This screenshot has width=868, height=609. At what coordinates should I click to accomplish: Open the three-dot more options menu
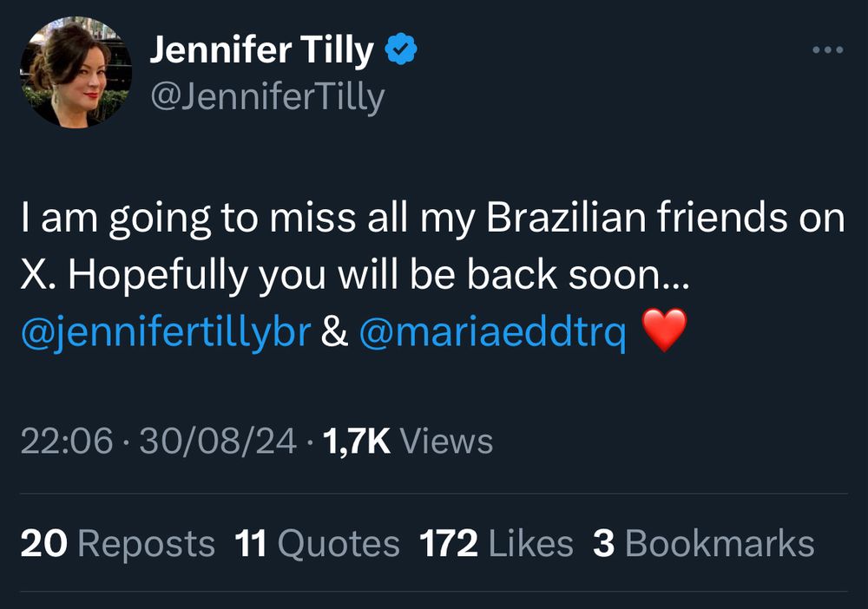(x=827, y=50)
